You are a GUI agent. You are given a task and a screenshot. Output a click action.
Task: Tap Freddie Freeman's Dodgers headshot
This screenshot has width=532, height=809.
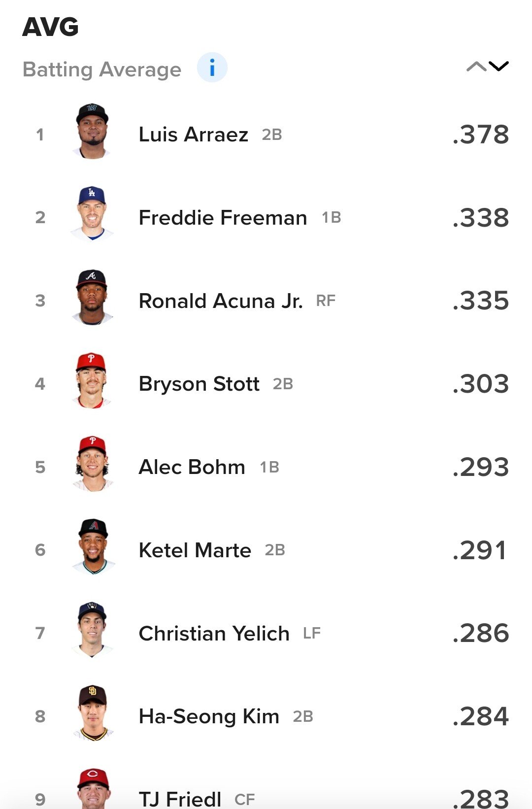pyautogui.click(x=92, y=214)
